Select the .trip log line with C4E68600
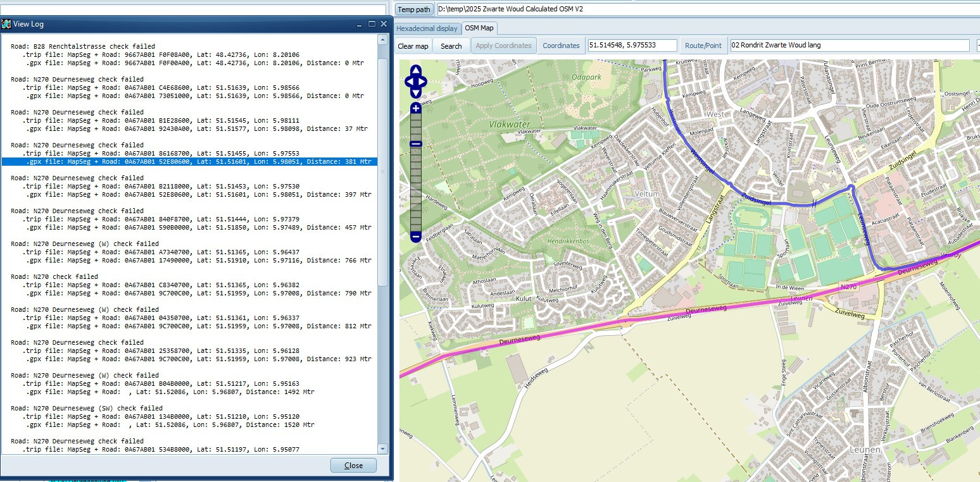Screen dimensions: 980x482 click(161, 88)
